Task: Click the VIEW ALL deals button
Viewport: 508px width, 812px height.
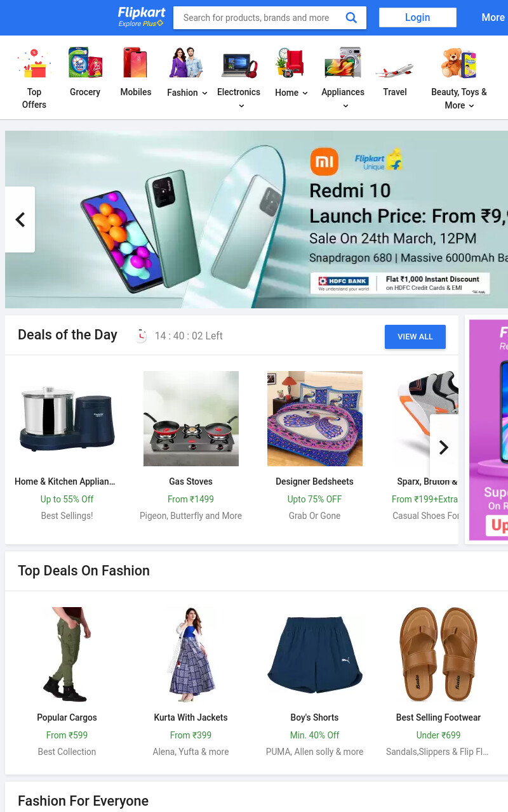Action: coord(415,337)
